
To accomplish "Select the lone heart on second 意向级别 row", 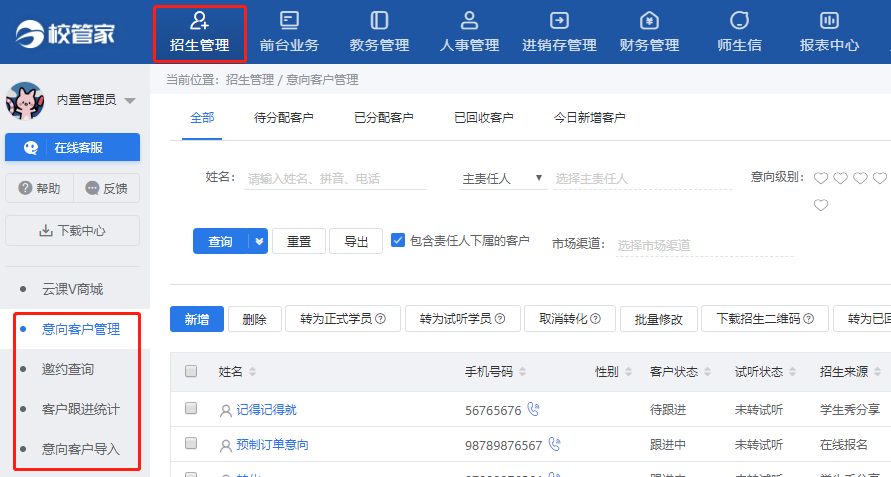I will (x=821, y=205).
